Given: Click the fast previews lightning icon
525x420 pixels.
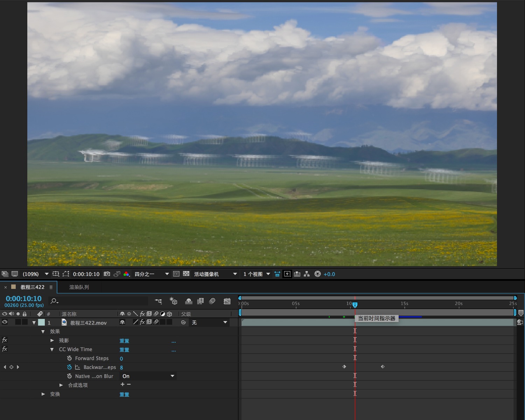Looking at the screenshot, I should click(287, 274).
